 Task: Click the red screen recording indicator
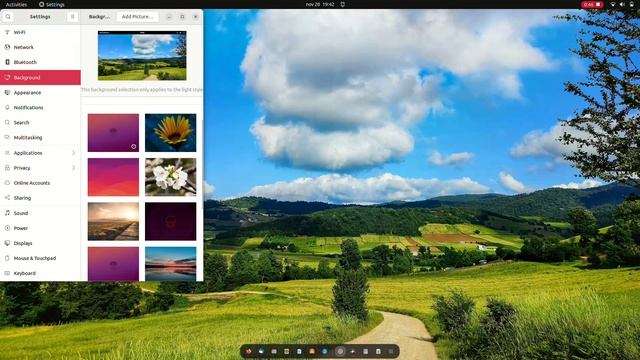[x=592, y=4]
